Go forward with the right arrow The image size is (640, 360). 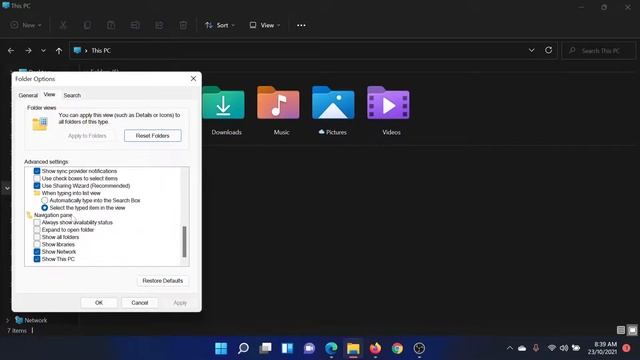(28, 51)
